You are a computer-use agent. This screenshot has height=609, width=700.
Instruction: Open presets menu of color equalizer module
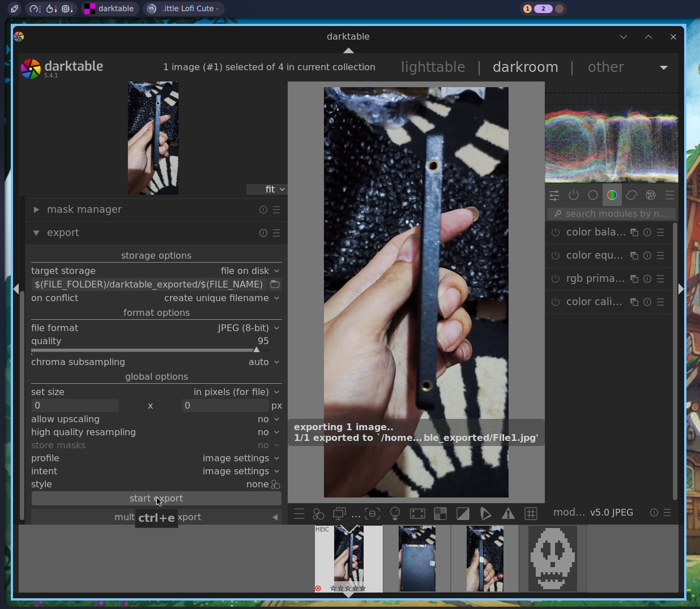(x=660, y=256)
